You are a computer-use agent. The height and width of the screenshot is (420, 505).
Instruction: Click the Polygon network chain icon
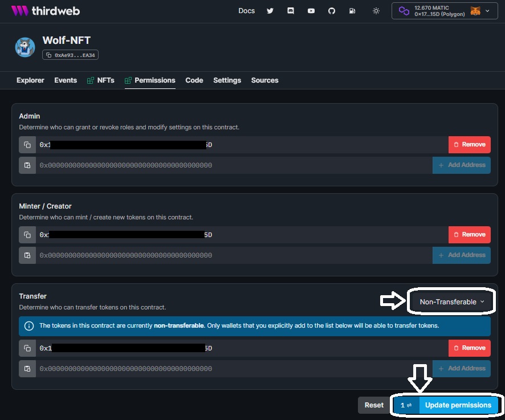(404, 11)
